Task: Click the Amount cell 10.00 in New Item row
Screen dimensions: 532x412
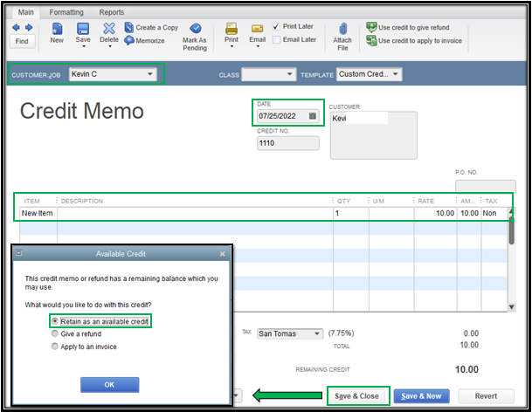Action: pyautogui.click(x=469, y=213)
